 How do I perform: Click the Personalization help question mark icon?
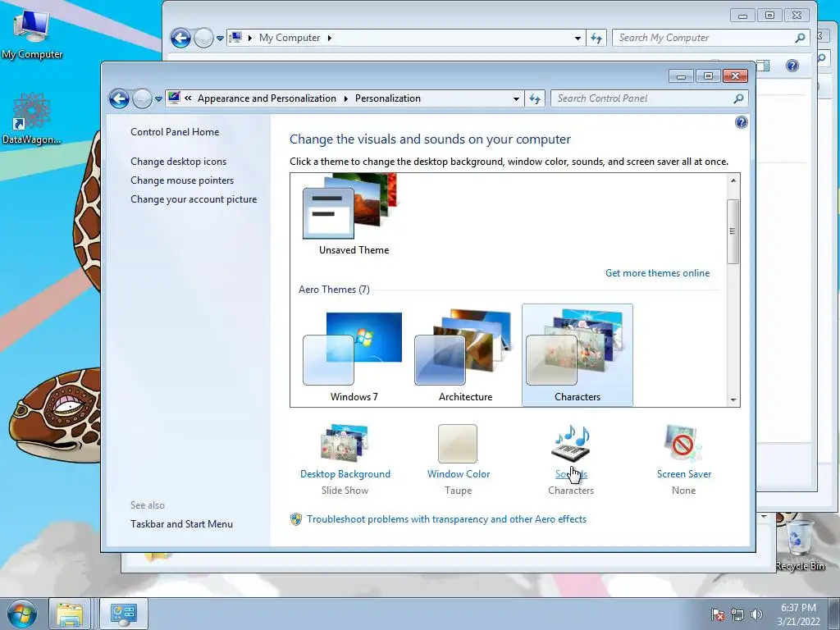point(741,123)
